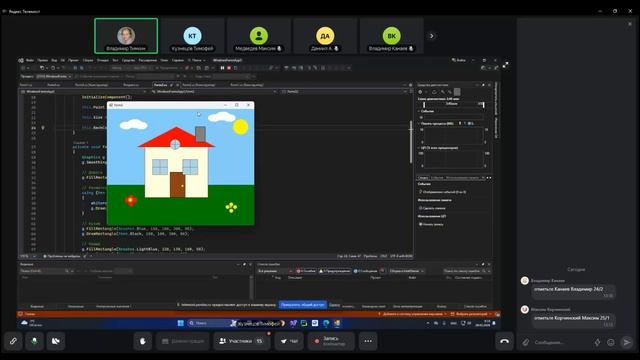The image size is (640, 360).
Task: Attach a file with the paperclip icon
Action: [x=526, y=342]
